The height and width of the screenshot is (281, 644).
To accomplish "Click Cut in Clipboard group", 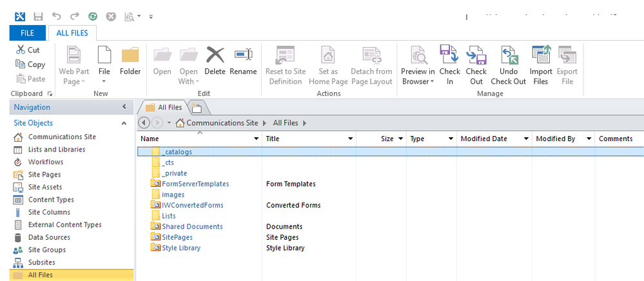I will [28, 50].
